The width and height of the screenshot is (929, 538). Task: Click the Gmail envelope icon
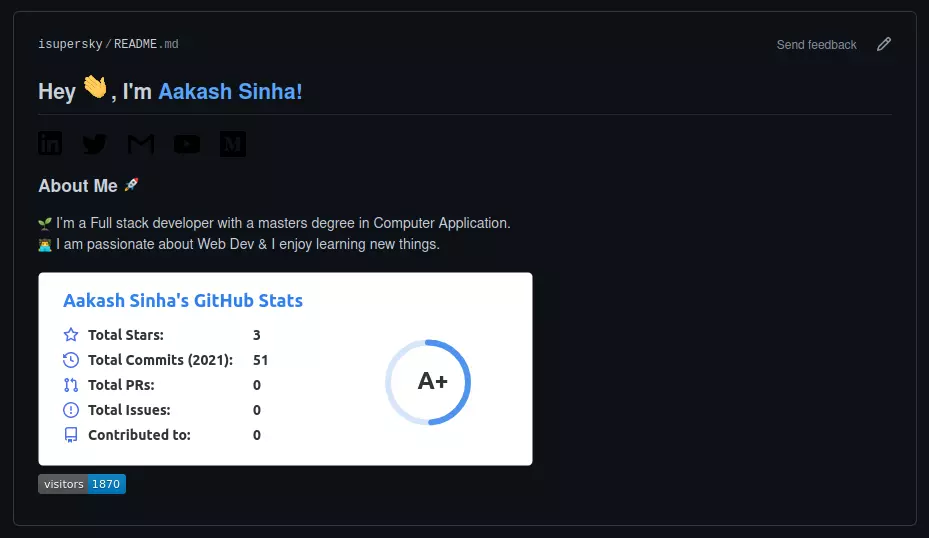tap(141, 143)
